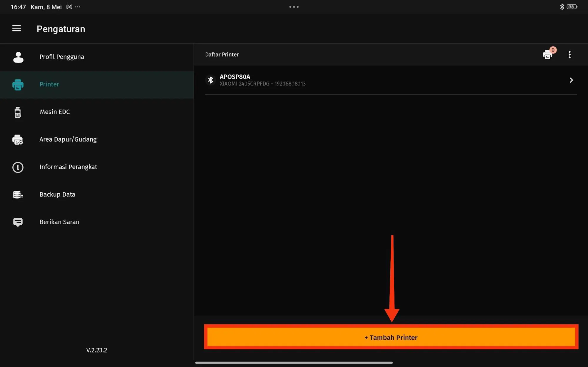Click the Berikan Saran chat icon
This screenshot has width=588, height=367.
point(18,222)
